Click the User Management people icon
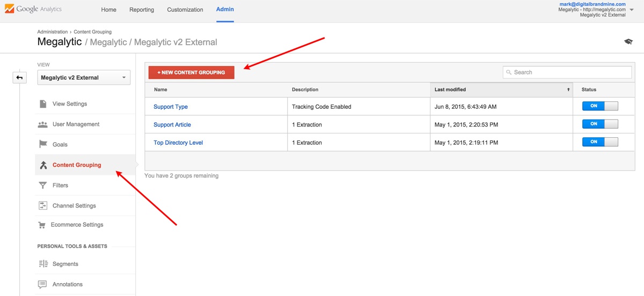 click(43, 124)
